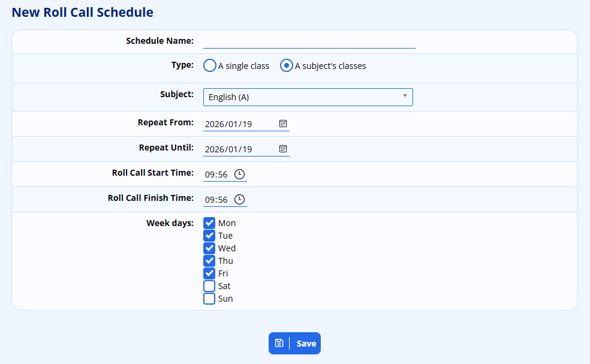Open calendar picker for Repeat Until
Image resolution: width=590 pixels, height=364 pixels.
coord(283,149)
